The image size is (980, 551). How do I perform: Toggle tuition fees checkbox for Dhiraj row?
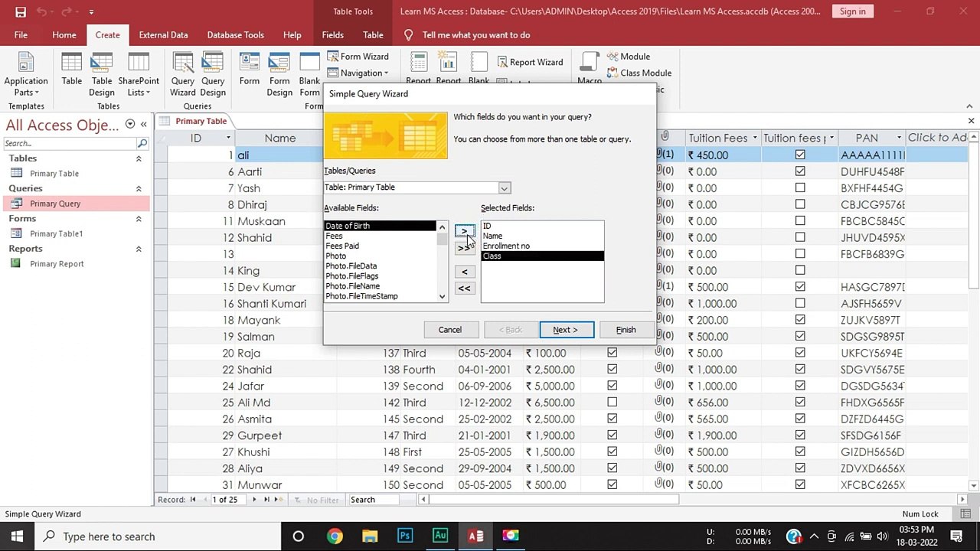click(x=800, y=204)
